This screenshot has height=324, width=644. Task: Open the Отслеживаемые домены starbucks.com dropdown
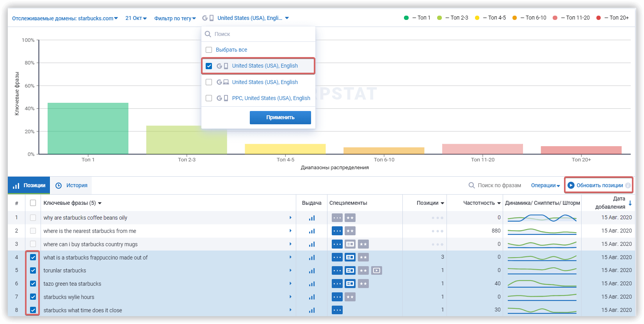(65, 18)
